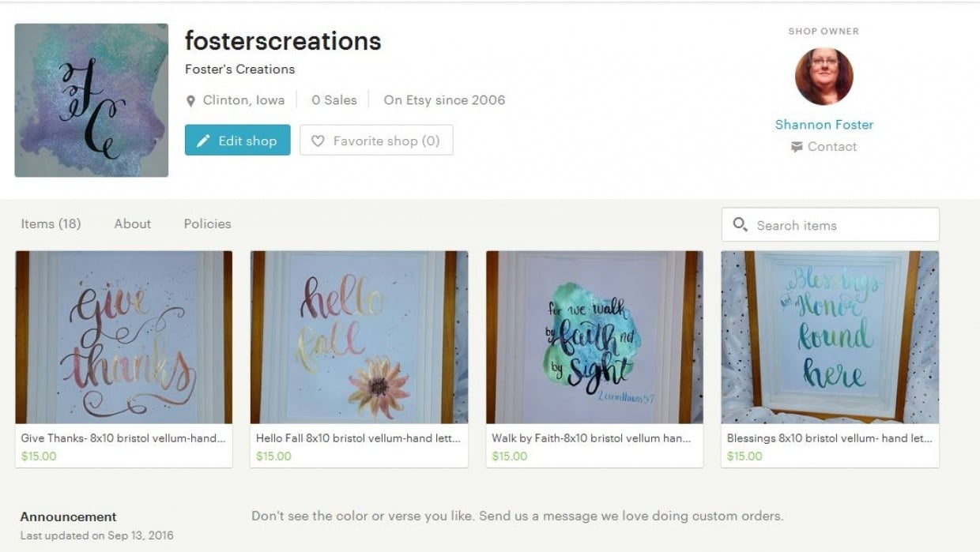
Task: Open Shannon Foster's profile link
Action: point(824,124)
